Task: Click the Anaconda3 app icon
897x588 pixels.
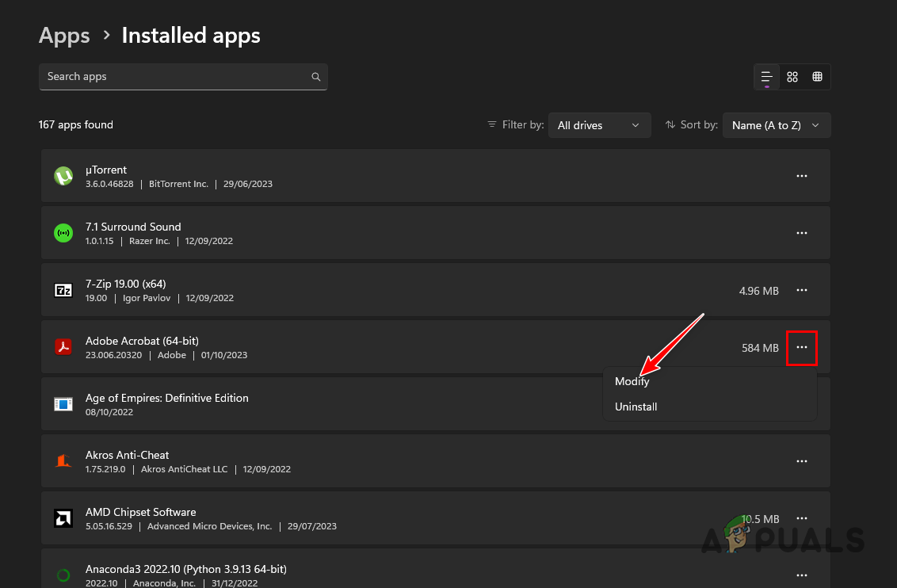Action: 63,575
